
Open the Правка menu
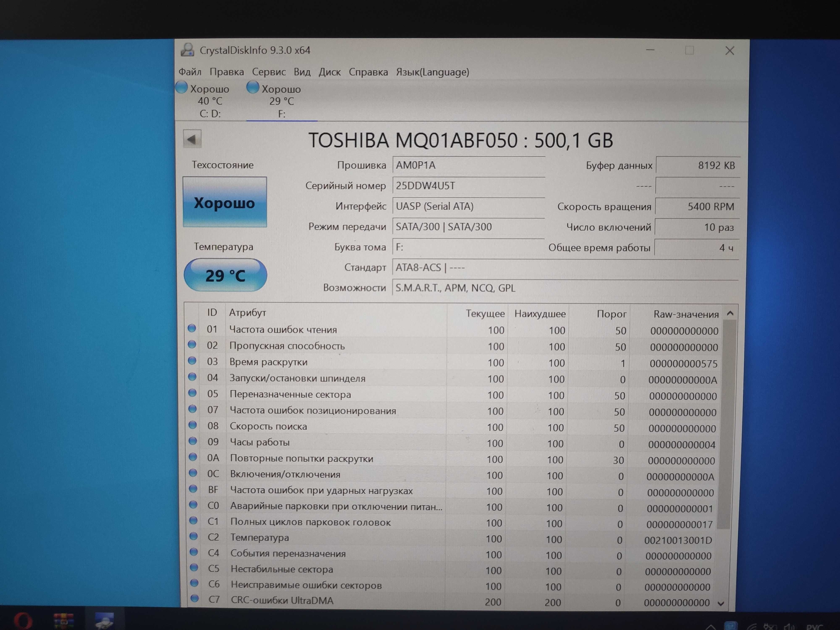tap(227, 72)
